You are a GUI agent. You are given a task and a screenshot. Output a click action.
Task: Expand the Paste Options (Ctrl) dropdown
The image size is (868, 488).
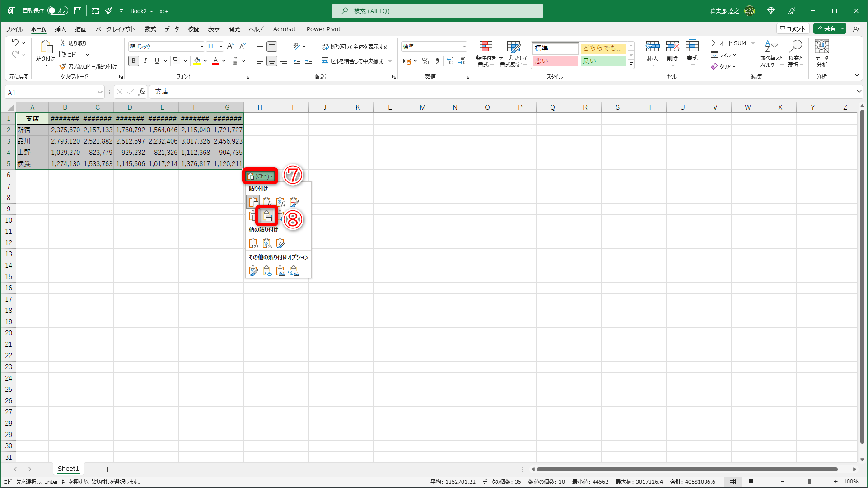pos(260,176)
